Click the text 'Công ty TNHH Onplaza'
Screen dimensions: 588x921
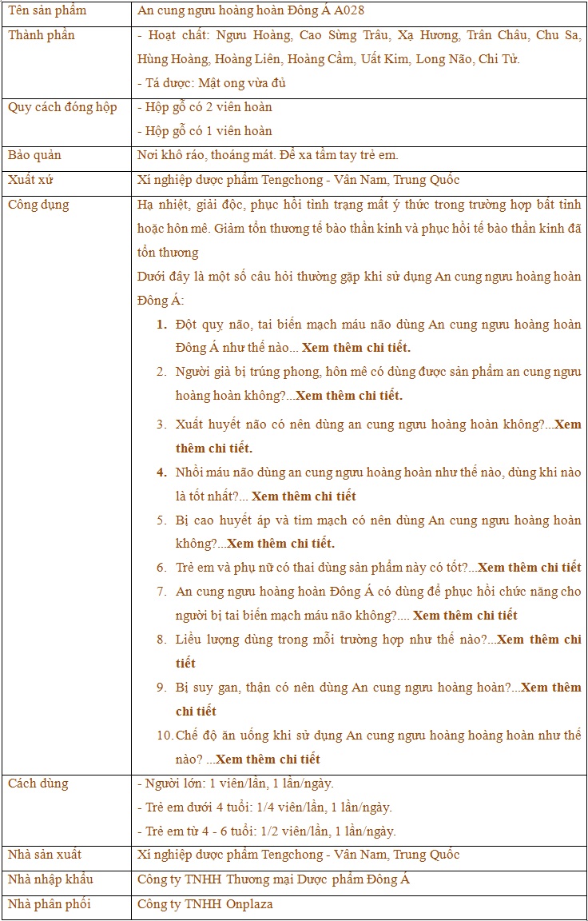[x=205, y=904]
